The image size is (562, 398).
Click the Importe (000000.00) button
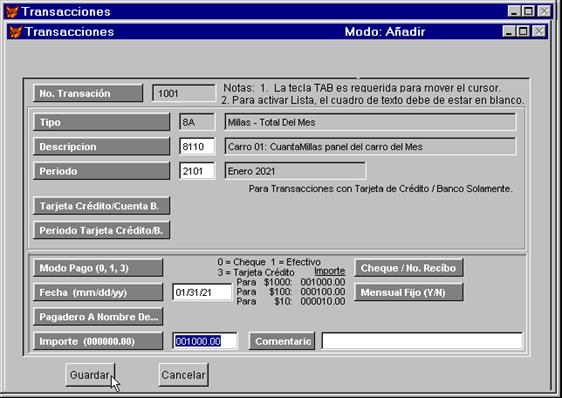[98, 341]
